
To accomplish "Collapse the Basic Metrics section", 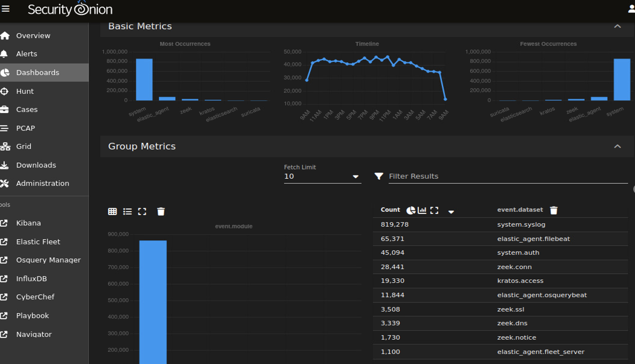I will (617, 26).
